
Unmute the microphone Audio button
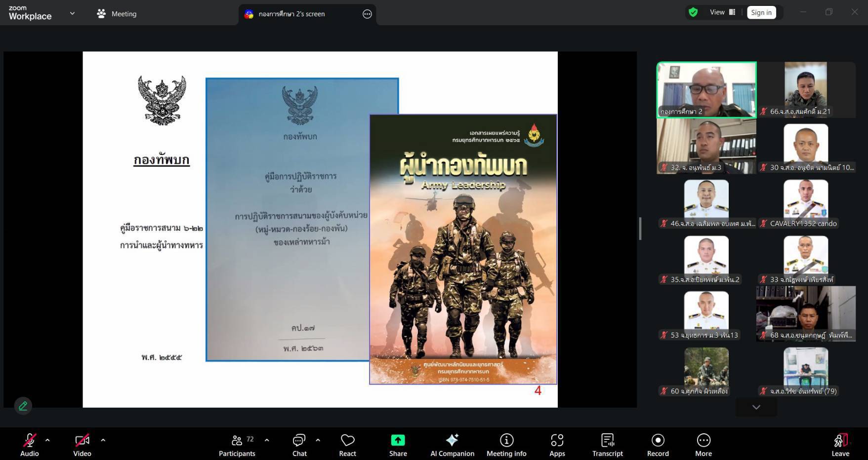(30, 445)
